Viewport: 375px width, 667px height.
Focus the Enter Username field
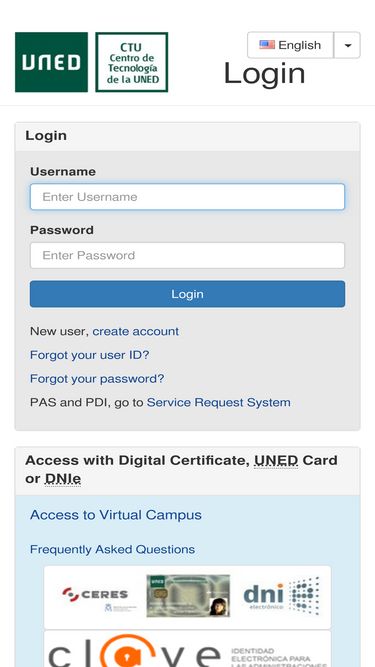188,197
